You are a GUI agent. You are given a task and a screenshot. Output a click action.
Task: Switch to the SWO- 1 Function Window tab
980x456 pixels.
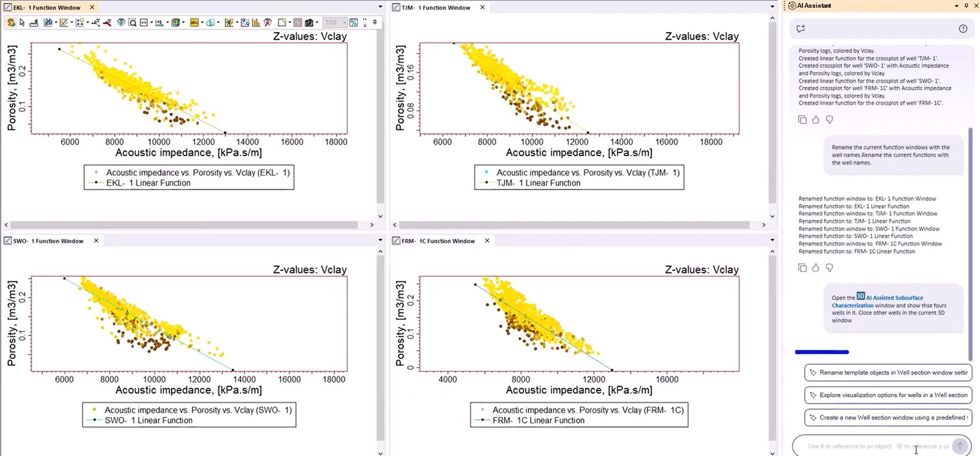click(48, 241)
